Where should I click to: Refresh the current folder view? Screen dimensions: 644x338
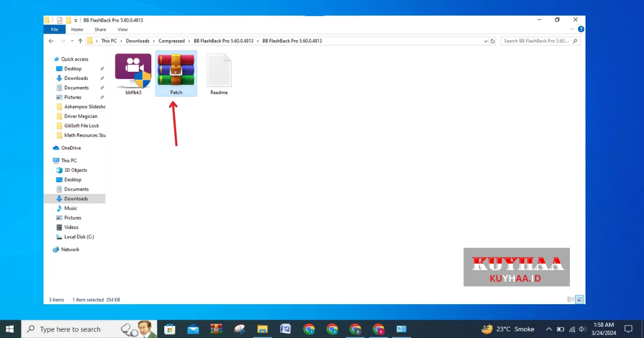click(x=493, y=41)
